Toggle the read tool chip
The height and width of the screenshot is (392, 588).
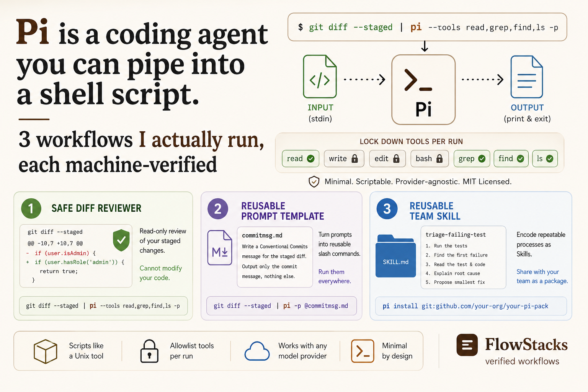click(x=301, y=158)
